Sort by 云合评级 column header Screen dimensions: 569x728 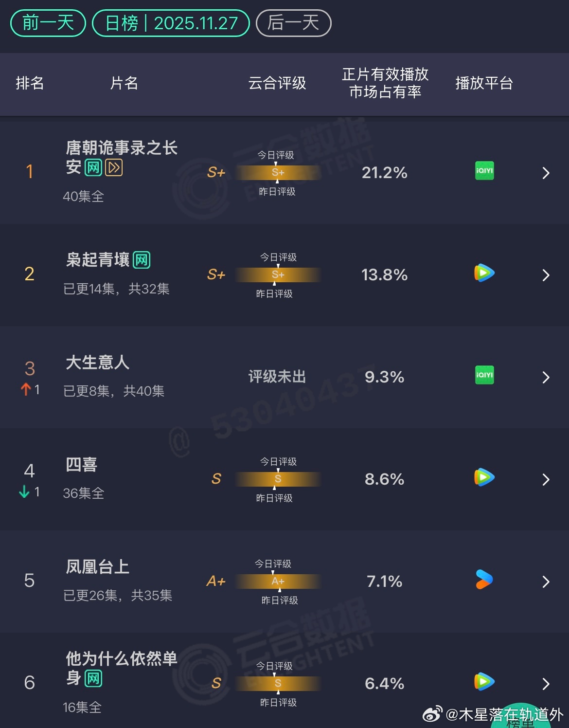pyautogui.click(x=277, y=83)
